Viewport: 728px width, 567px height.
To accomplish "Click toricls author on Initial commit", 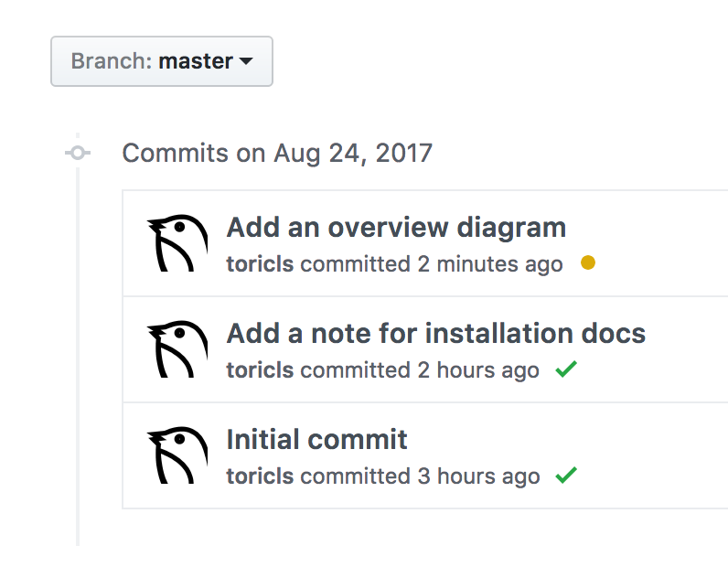I will [x=260, y=476].
